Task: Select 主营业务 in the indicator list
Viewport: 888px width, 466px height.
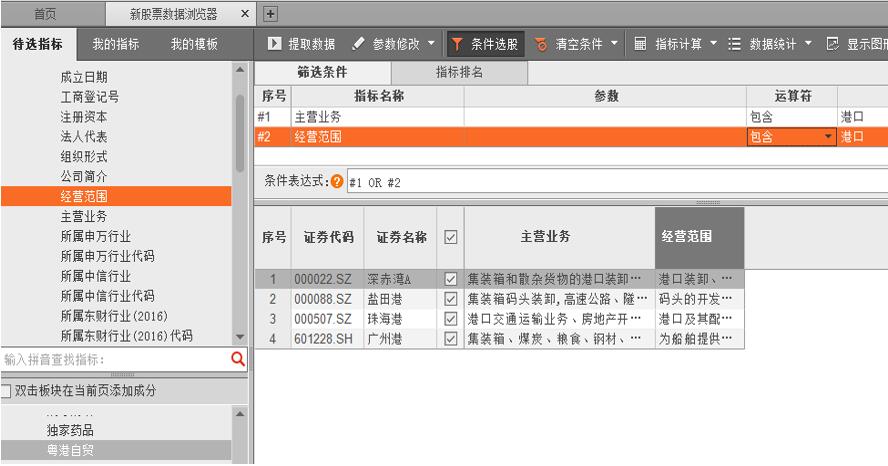Action: 84,216
